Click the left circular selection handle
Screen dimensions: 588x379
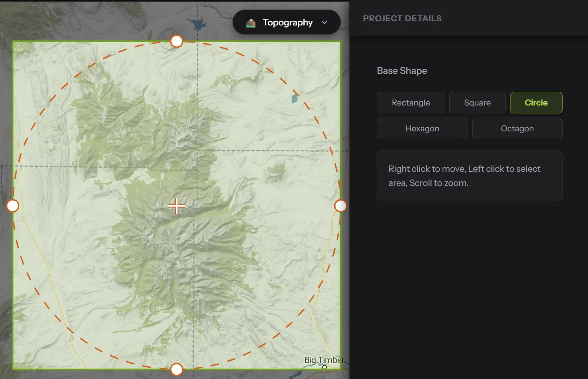(13, 206)
